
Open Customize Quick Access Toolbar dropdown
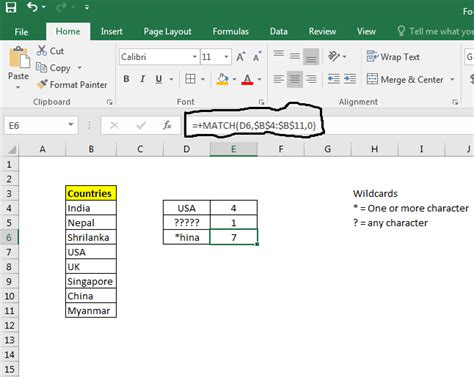pyautogui.click(x=87, y=7)
